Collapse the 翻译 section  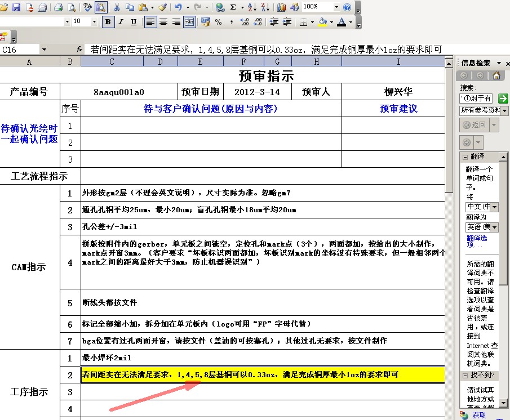coord(465,157)
